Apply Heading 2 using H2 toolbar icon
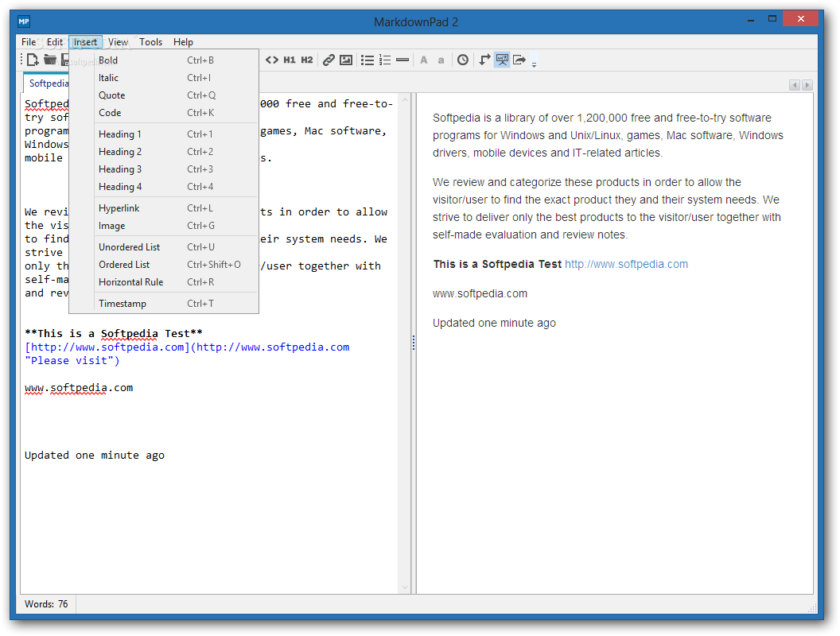This screenshot has height=636, width=840. (x=307, y=60)
